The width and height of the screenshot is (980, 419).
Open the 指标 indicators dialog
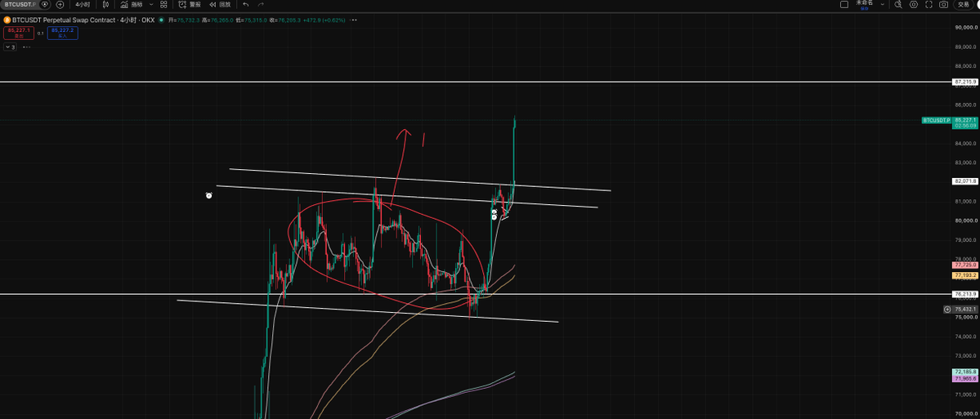coord(132,4)
